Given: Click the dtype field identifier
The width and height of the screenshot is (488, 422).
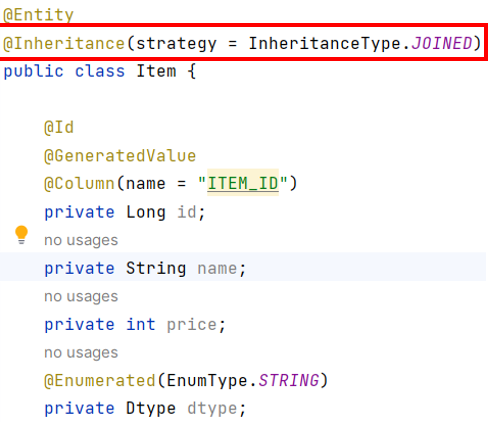Looking at the screenshot, I should pos(212,409).
